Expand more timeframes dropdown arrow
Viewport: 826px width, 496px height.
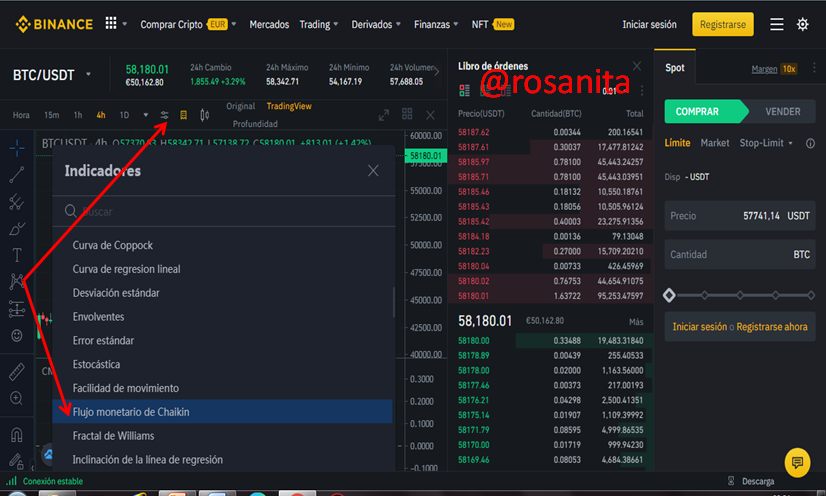click(x=145, y=115)
